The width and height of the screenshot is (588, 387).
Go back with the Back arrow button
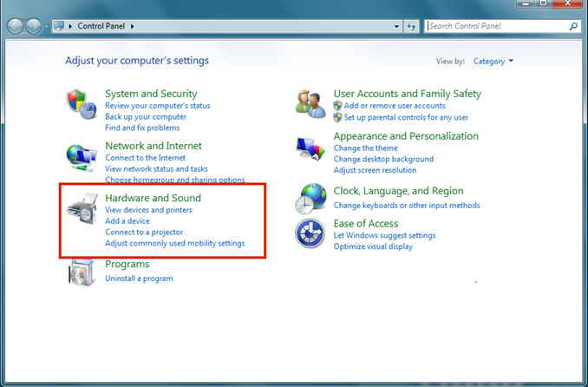16,26
